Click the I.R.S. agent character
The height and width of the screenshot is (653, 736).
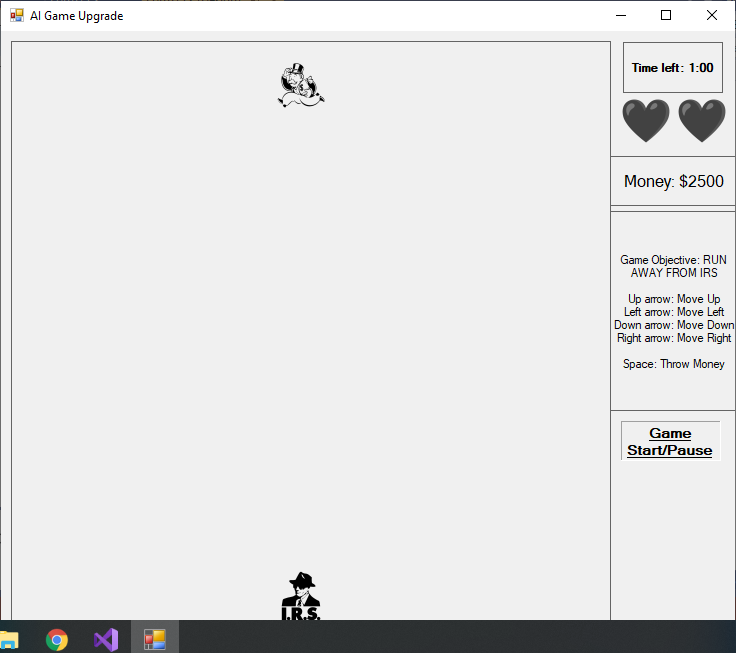pyautogui.click(x=301, y=596)
